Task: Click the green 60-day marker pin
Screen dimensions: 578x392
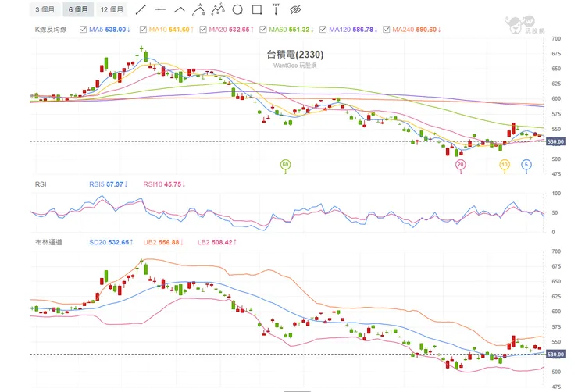Action: (x=285, y=165)
